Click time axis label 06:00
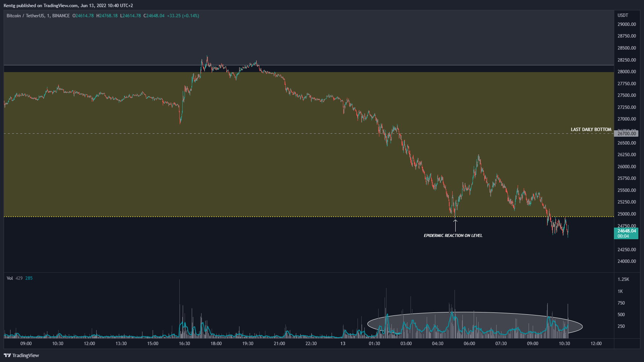The image size is (644, 362). 469,344
